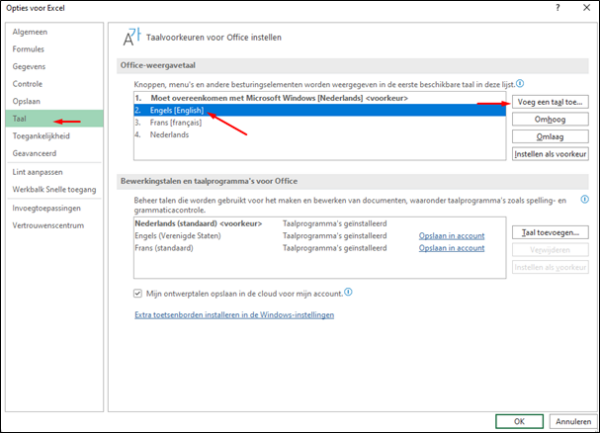Click the Annuleren button
Screen dimensions: 600x433
point(573,420)
